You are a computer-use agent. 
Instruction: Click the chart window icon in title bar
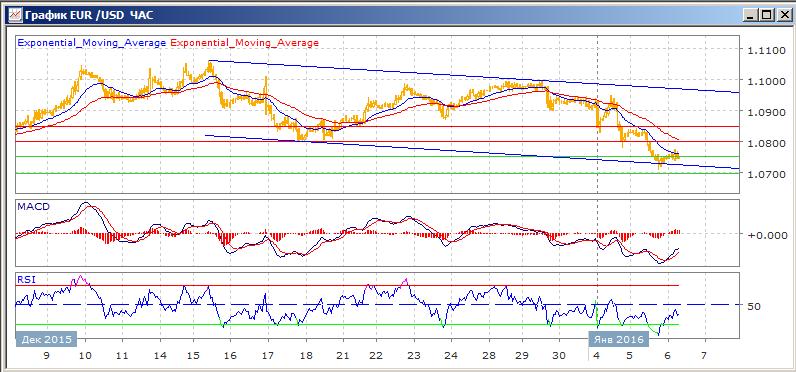tap(15, 15)
